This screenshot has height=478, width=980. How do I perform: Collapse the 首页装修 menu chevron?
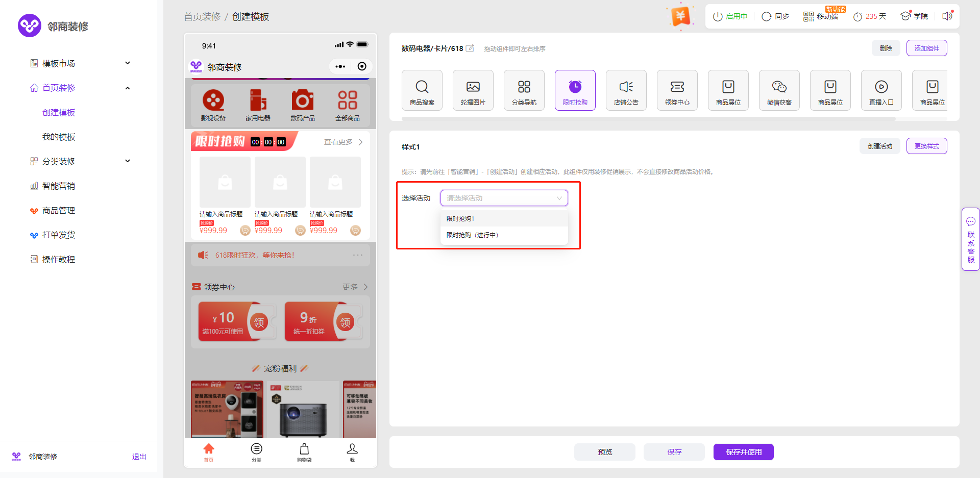[x=128, y=88]
